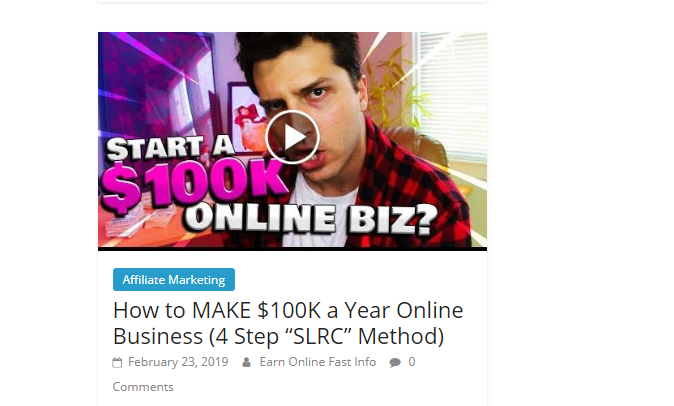
Task: Open the post 'How to MAKE $100K a Year Online'
Action: (288, 310)
